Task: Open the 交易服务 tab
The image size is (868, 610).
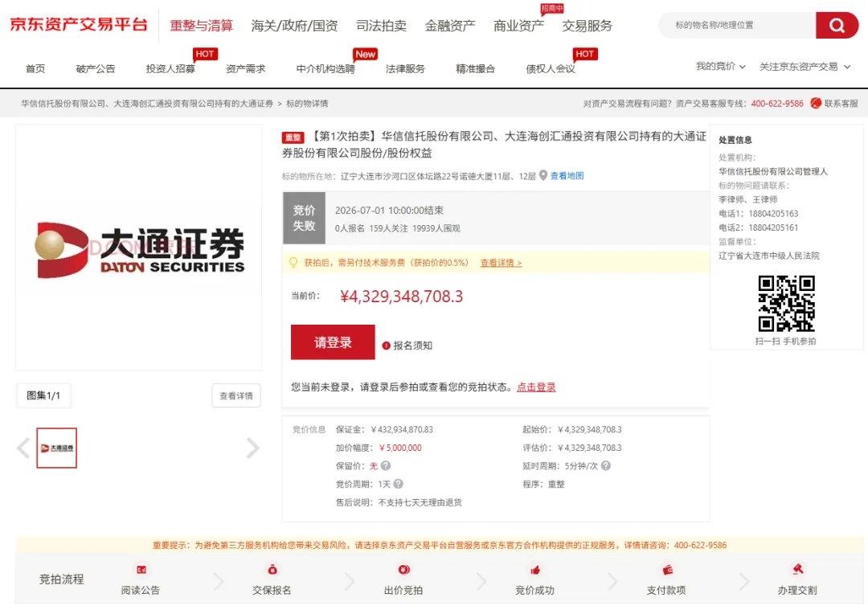Action: (x=587, y=26)
